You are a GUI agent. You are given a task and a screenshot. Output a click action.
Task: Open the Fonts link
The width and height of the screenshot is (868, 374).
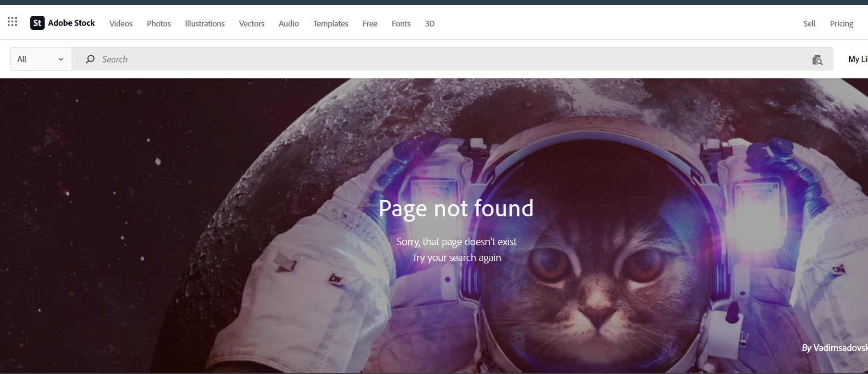click(x=401, y=24)
